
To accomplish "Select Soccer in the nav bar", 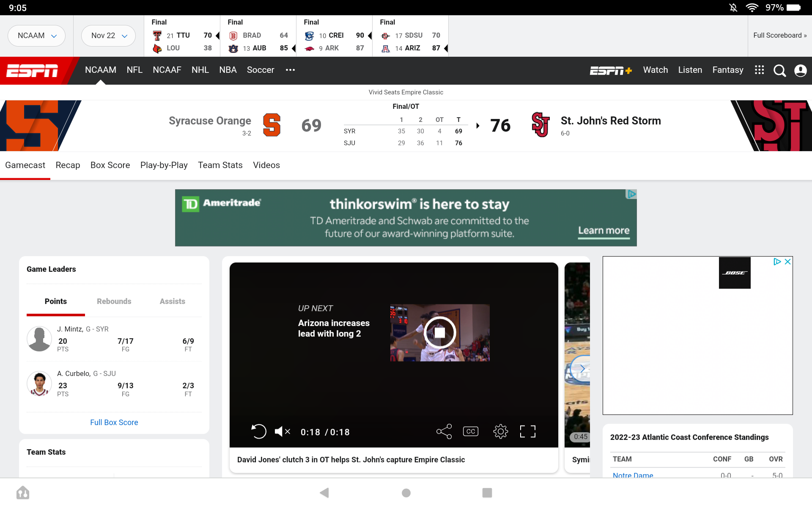I will (x=261, y=70).
